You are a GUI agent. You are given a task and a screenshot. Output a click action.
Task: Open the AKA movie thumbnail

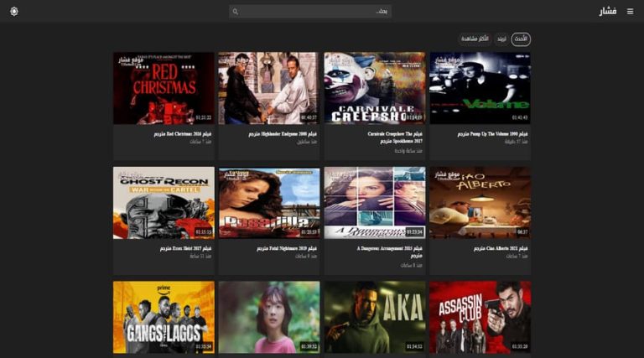point(375,317)
